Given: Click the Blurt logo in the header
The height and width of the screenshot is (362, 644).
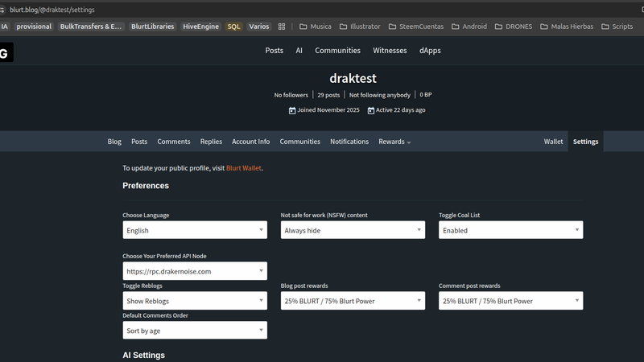Looking at the screenshot, I should 6,53.
